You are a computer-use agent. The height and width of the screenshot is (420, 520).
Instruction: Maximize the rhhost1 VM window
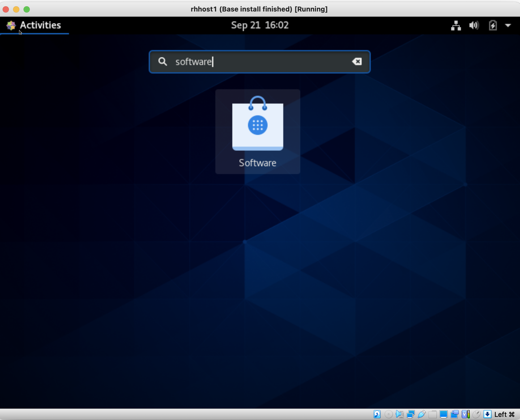pos(27,9)
